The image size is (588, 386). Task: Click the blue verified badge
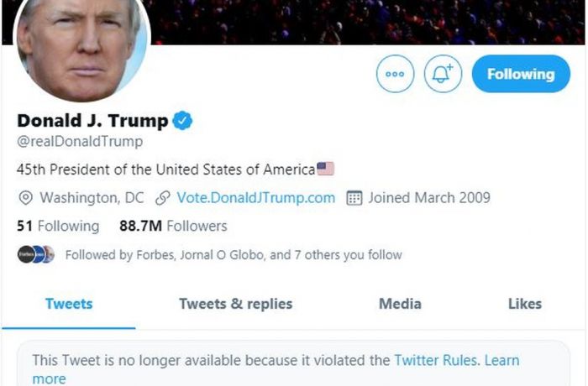click(x=182, y=121)
